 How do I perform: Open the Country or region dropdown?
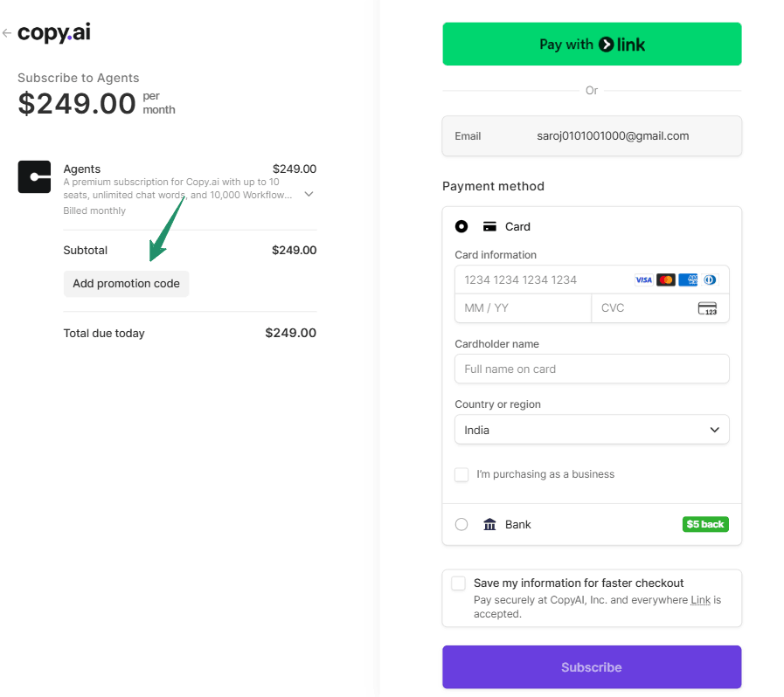tap(592, 430)
